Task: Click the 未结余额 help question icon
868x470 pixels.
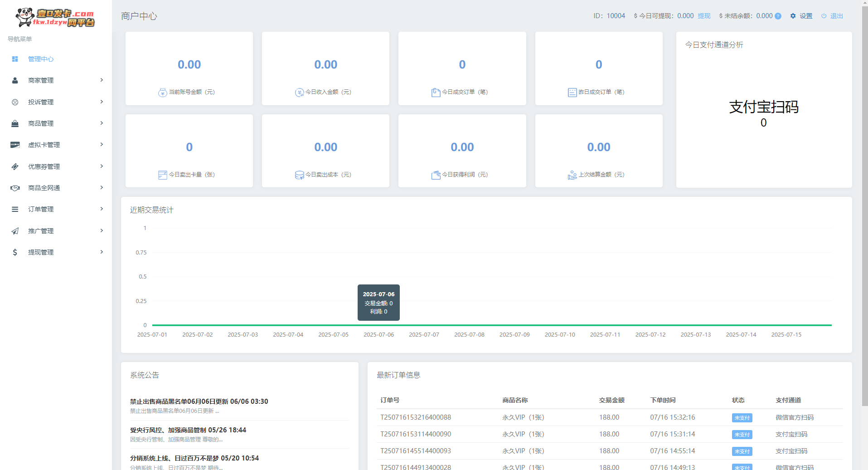Action: (778, 16)
